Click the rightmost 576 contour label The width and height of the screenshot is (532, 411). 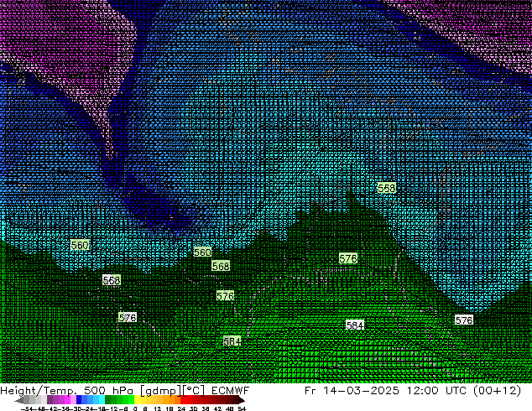pos(464,320)
